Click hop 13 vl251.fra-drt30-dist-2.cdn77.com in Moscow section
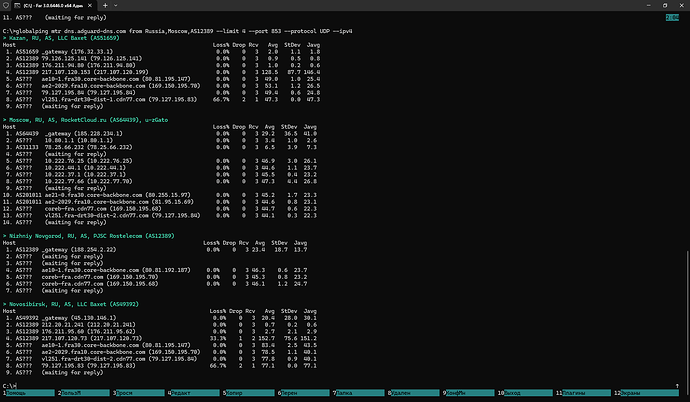Viewport: 690px width, 402px height. click(160, 216)
